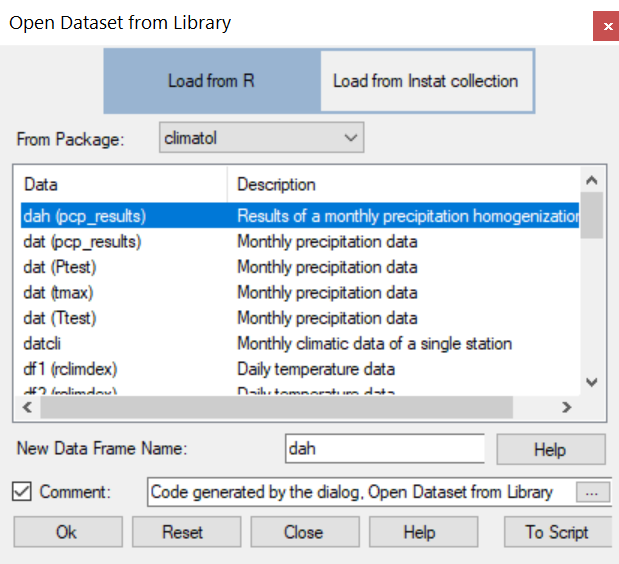
Task: Select dat (tmax) dataset row
Action: [x=300, y=293]
